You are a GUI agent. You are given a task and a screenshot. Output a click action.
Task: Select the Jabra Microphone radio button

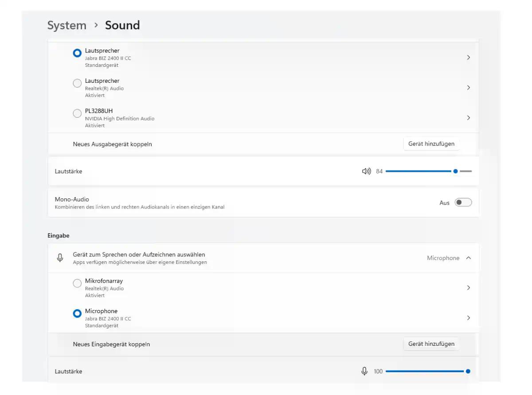(77, 314)
